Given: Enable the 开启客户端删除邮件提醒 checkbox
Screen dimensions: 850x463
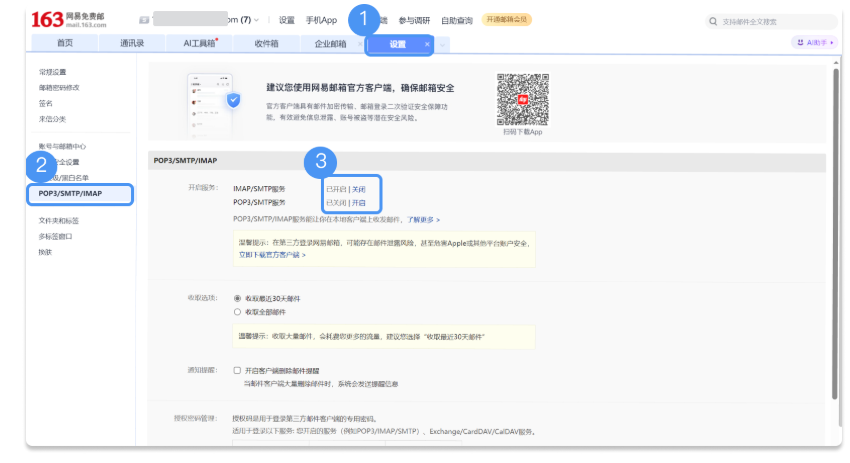Looking at the screenshot, I should point(237,370).
